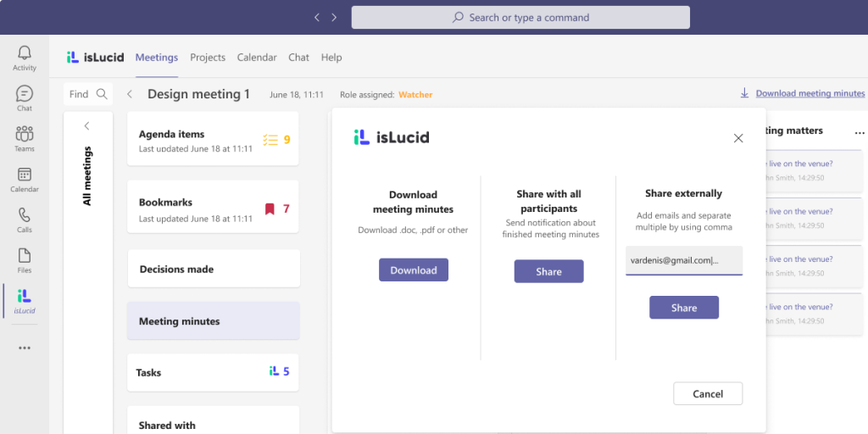Click the isLucid logo in the app header

click(x=95, y=57)
